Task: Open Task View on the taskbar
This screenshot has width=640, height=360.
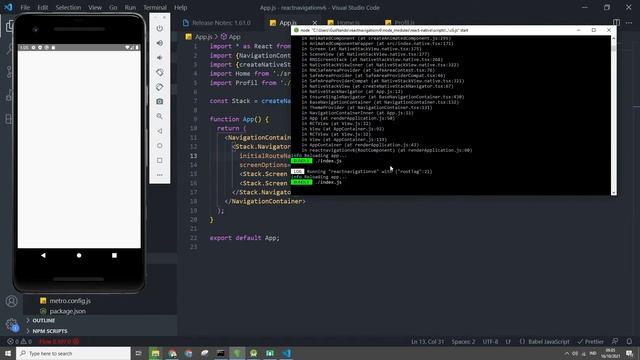Action: click(138, 353)
